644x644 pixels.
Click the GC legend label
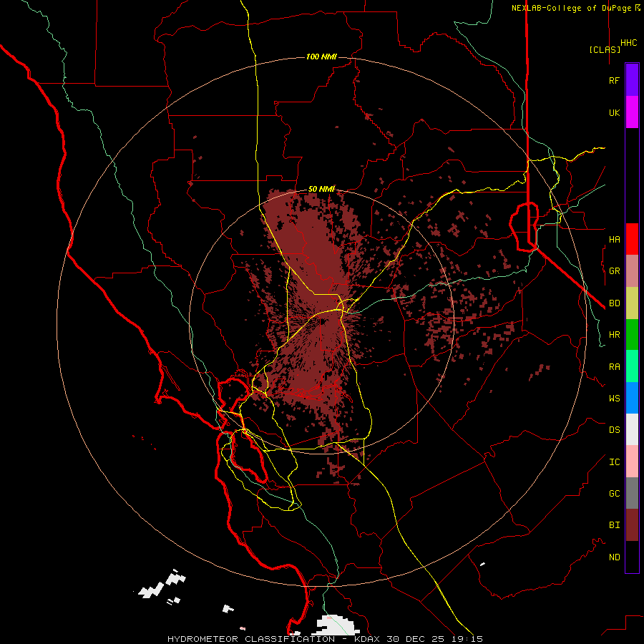pos(614,494)
